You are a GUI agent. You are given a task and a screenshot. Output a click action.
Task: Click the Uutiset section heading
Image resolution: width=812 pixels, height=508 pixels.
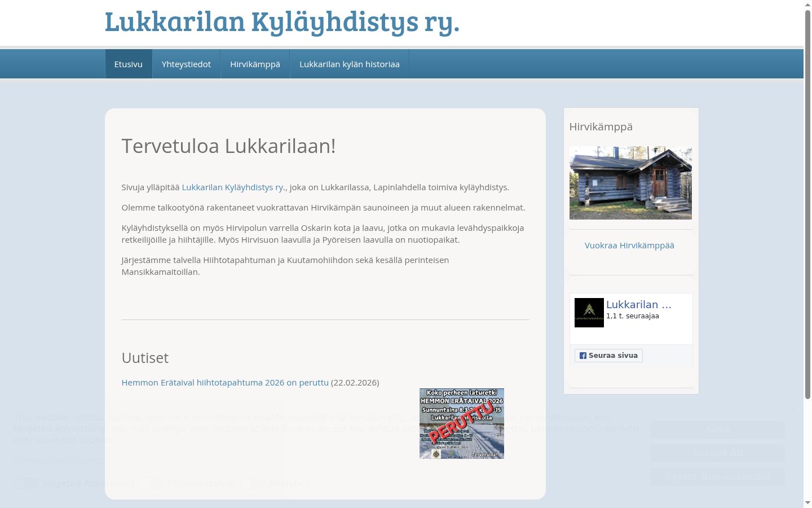point(145,358)
